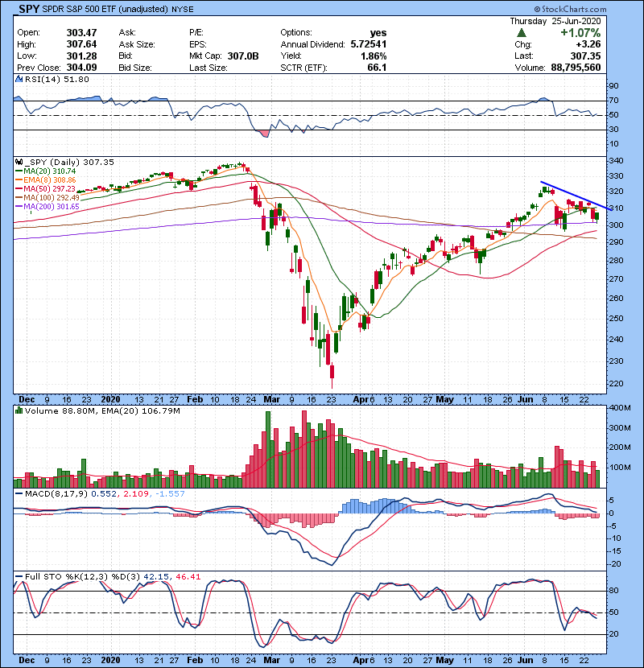Click the 220 price axis label
644x668 pixels.
pos(617,383)
